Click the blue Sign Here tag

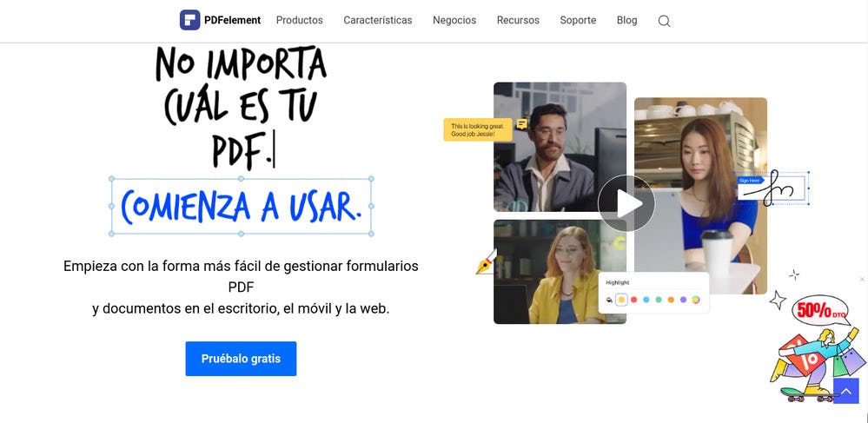pyautogui.click(x=749, y=180)
